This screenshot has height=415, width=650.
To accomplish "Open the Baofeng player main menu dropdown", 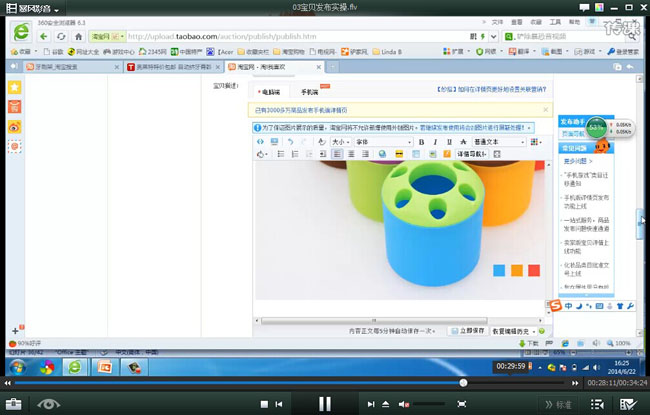I will [33, 8].
